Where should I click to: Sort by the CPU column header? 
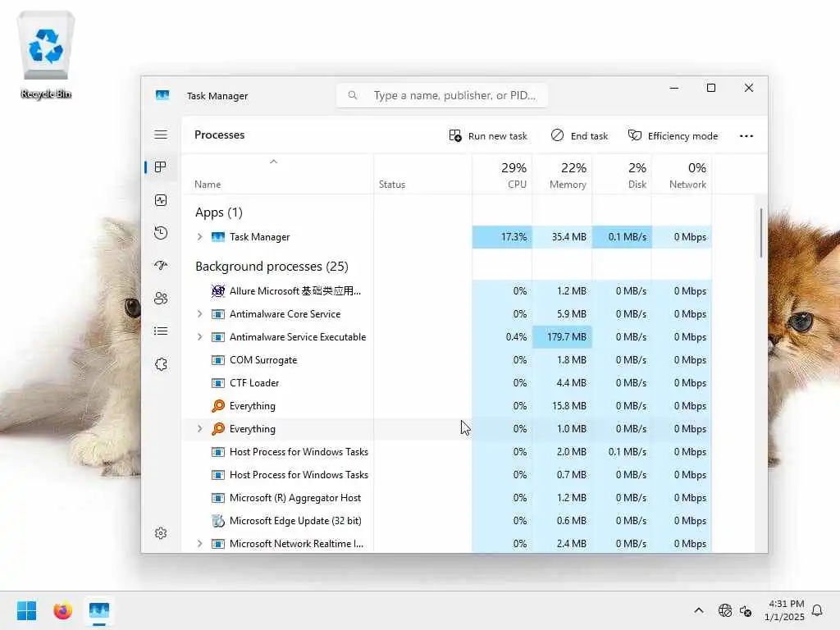tap(502, 174)
